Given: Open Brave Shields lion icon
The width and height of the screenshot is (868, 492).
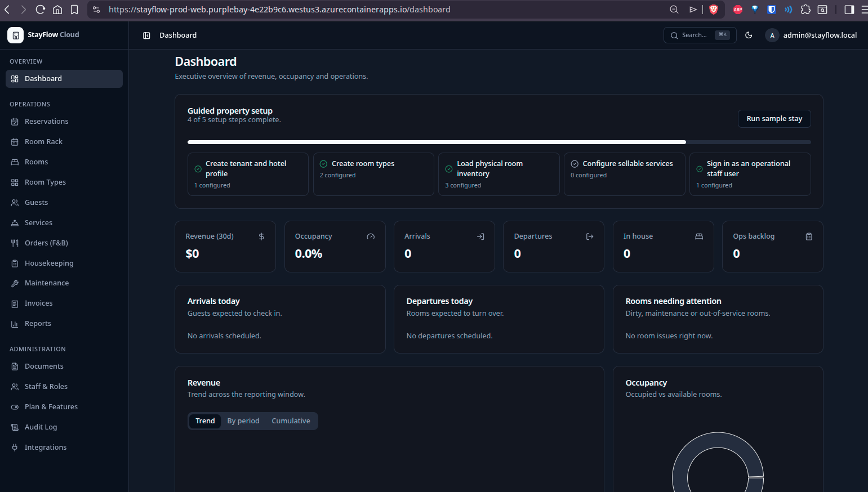Looking at the screenshot, I should point(714,10).
